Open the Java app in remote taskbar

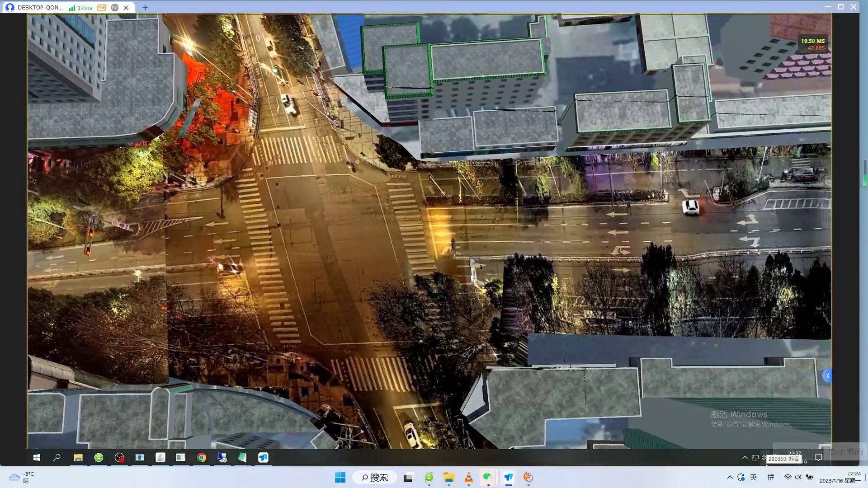pos(160,458)
